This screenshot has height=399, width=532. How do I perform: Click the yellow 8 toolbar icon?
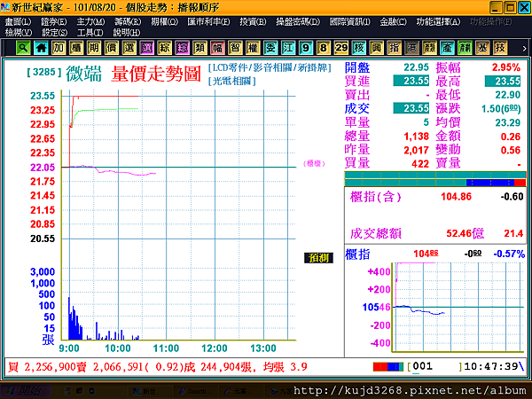coord(324,48)
